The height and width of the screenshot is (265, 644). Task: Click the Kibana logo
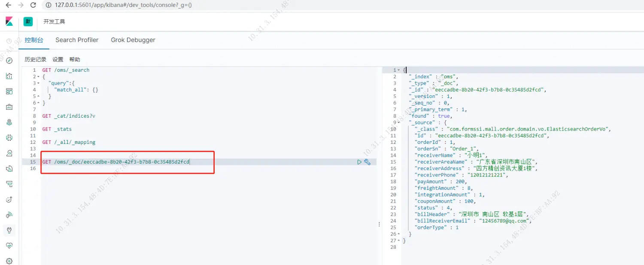click(9, 21)
